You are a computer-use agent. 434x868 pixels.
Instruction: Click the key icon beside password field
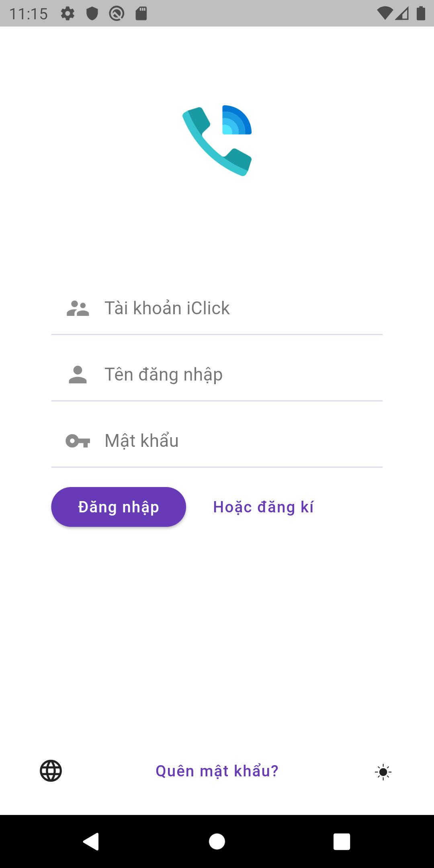point(78,441)
